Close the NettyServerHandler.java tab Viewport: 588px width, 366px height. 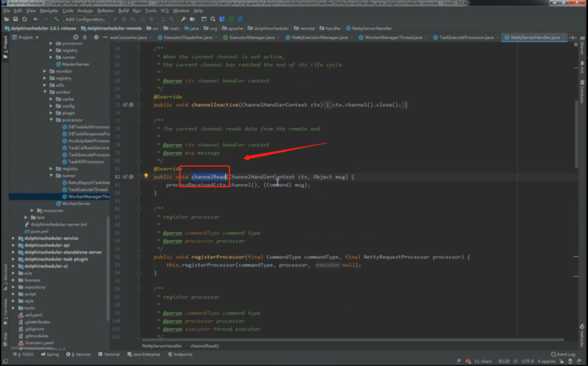(x=563, y=38)
